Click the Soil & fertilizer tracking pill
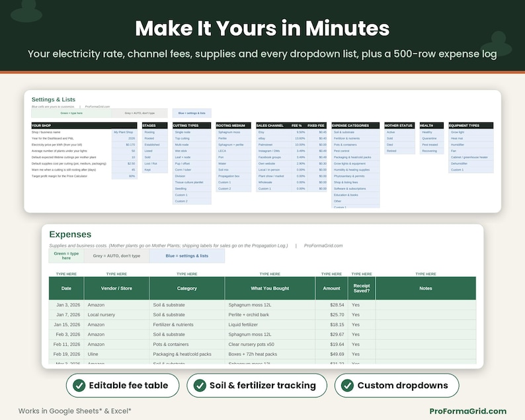The image size is (525, 420). (x=257, y=386)
